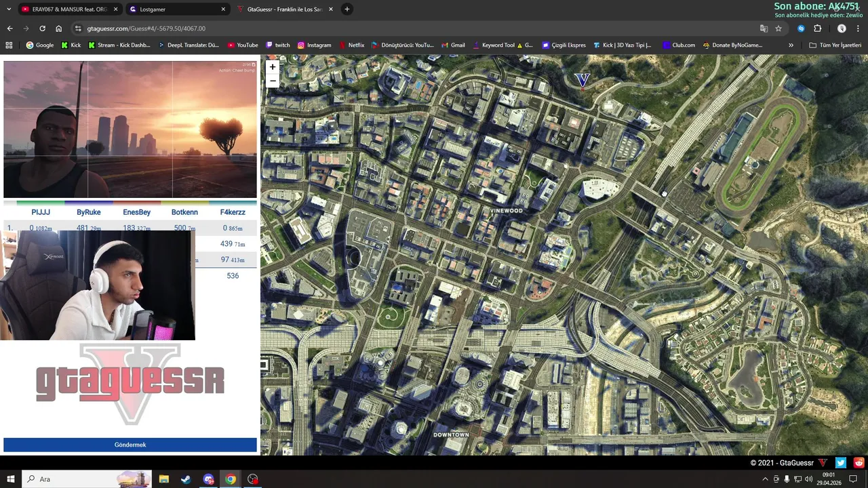Viewport: 868px width, 488px height.
Task: Go back with browser back arrow
Action: click(9, 28)
